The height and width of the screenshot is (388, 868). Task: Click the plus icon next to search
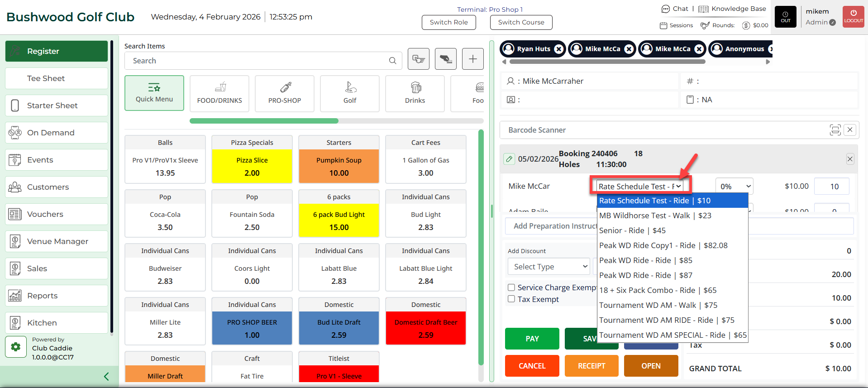tap(472, 59)
